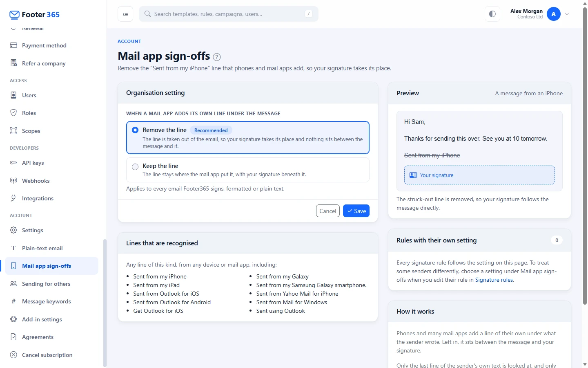Click the struck-out 'Sent from my iPhone' line

pos(432,155)
